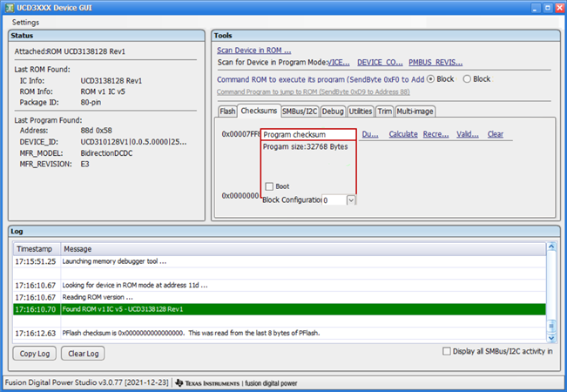Click the Clear Log button
The image size is (567, 392).
[x=83, y=354]
